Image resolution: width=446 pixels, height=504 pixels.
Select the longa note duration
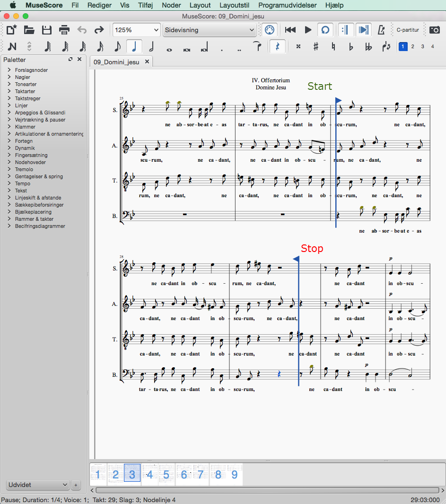point(204,47)
